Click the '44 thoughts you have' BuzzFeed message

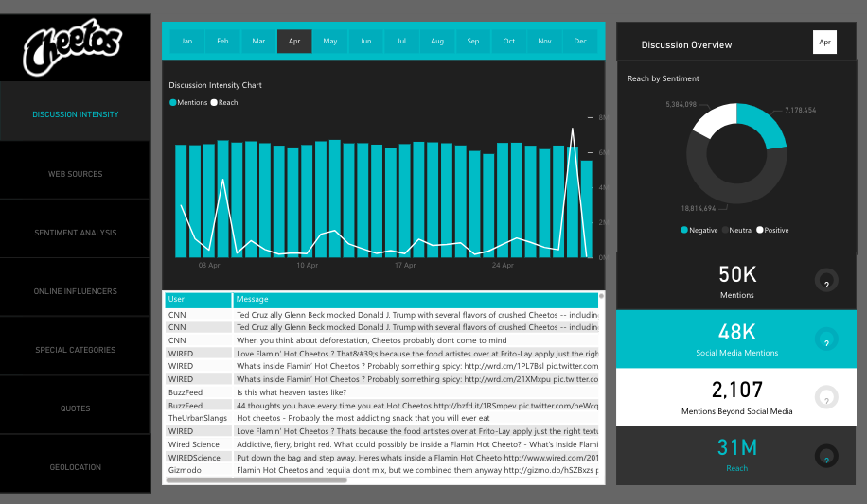pos(416,406)
